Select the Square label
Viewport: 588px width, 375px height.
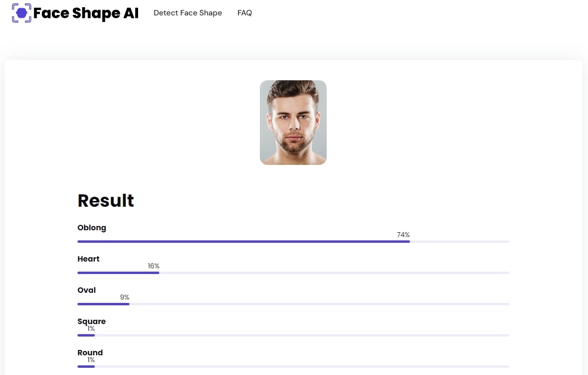[91, 322]
